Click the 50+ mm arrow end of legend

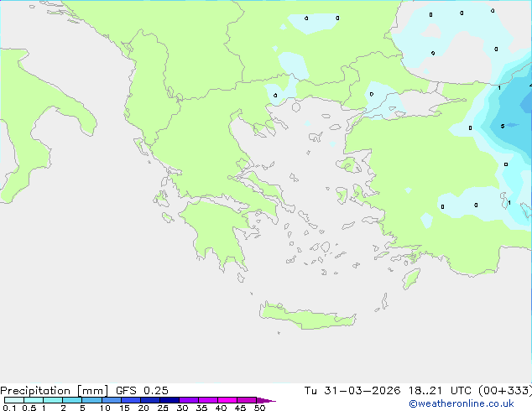pyautogui.click(x=266, y=400)
